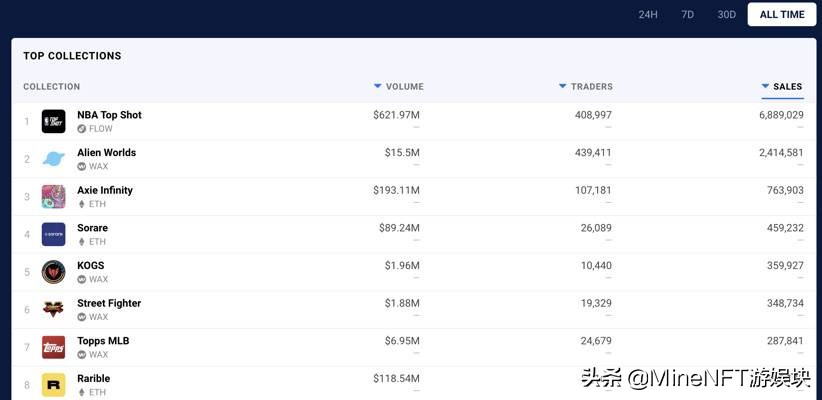Click the 26,089 traders value
The width and height of the screenshot is (822, 400).
click(596, 228)
